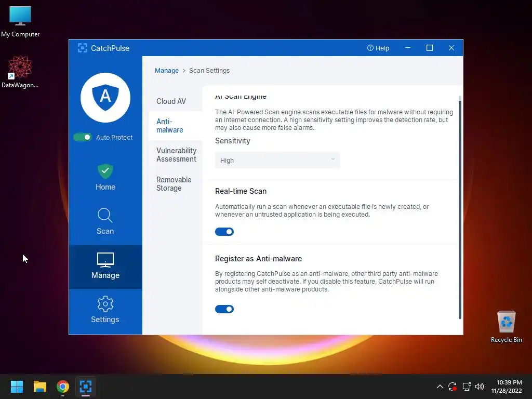Click the shield protection status icon

[x=105, y=98]
